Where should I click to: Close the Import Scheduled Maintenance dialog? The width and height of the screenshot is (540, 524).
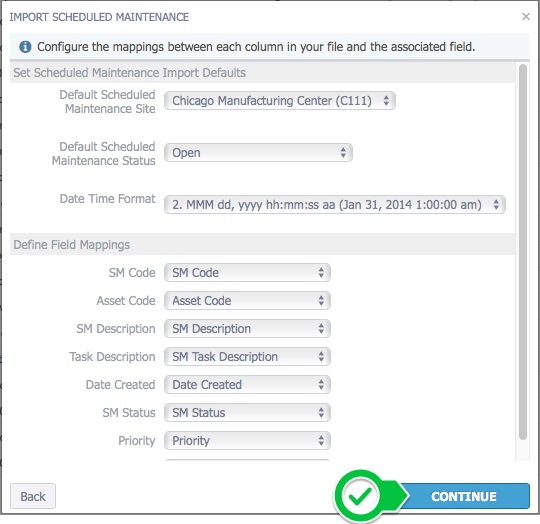pos(526,17)
